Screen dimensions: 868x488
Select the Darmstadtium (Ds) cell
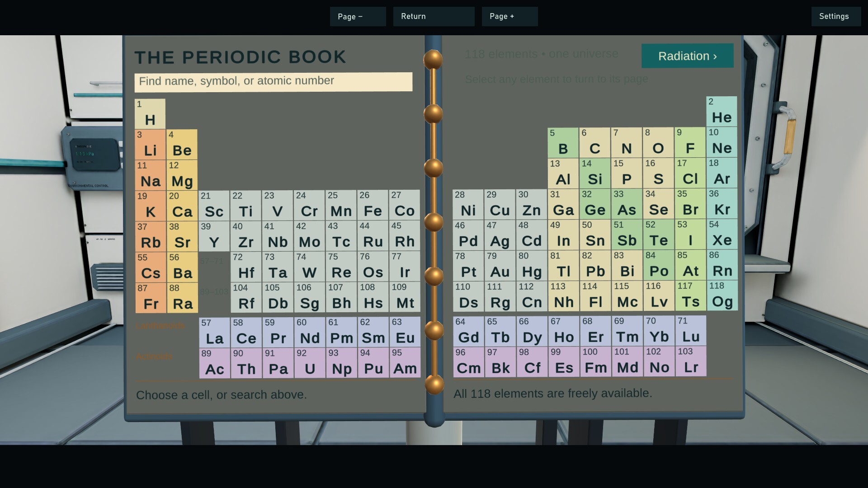468,297
